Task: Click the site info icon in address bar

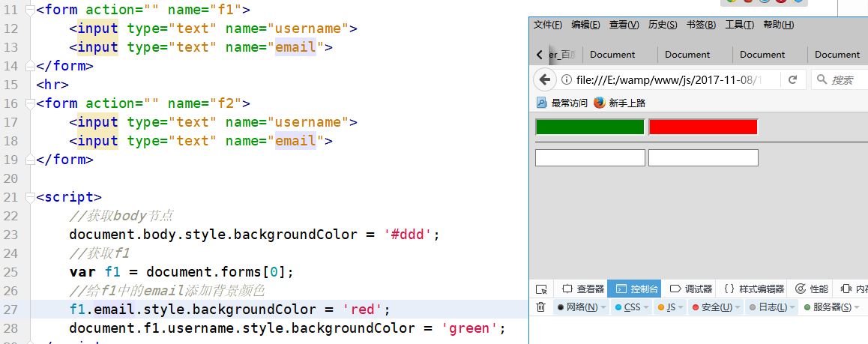Action: click(x=567, y=79)
